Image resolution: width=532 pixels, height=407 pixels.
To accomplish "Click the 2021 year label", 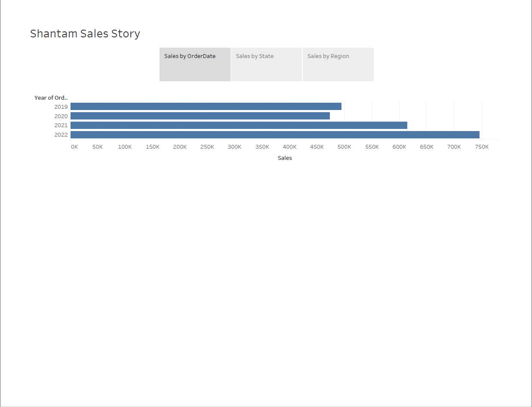I will 61,125.
